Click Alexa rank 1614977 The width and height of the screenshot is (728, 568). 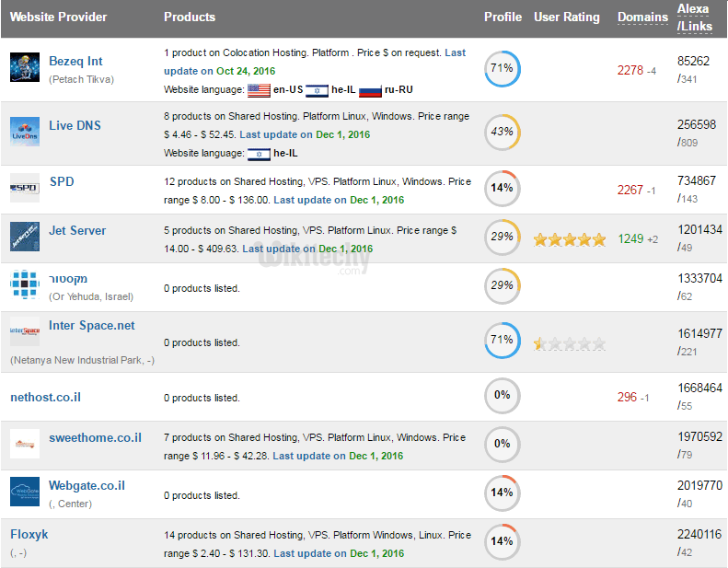(699, 334)
